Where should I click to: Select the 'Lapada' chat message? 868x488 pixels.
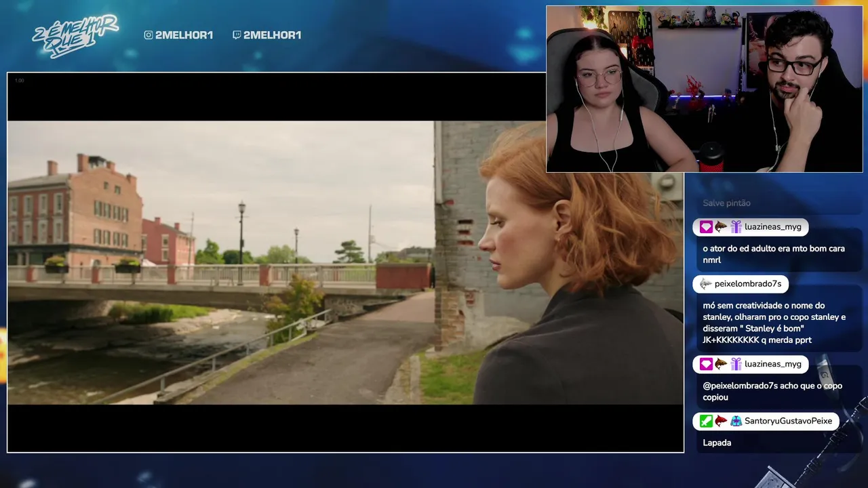(x=717, y=443)
